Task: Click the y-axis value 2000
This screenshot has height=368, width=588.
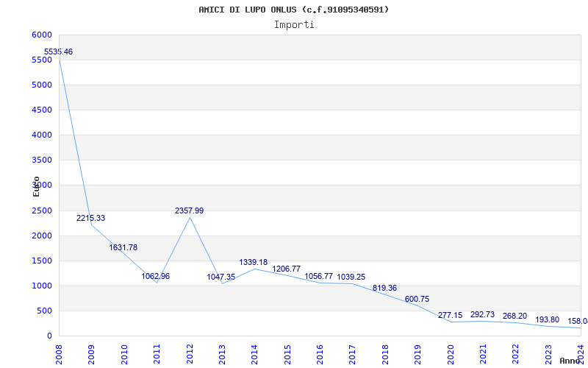Action: [42, 236]
